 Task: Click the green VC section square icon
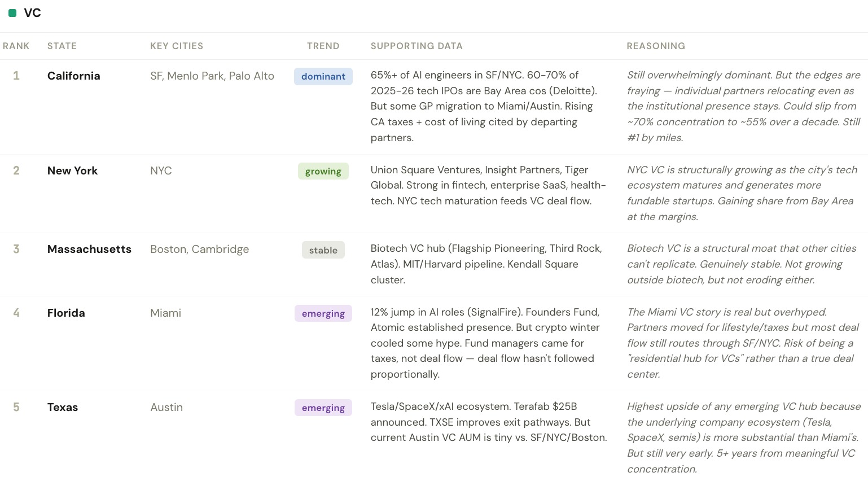(12, 13)
